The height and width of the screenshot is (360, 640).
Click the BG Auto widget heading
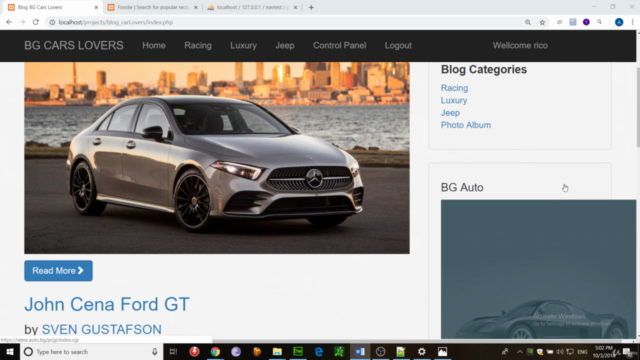(x=462, y=187)
